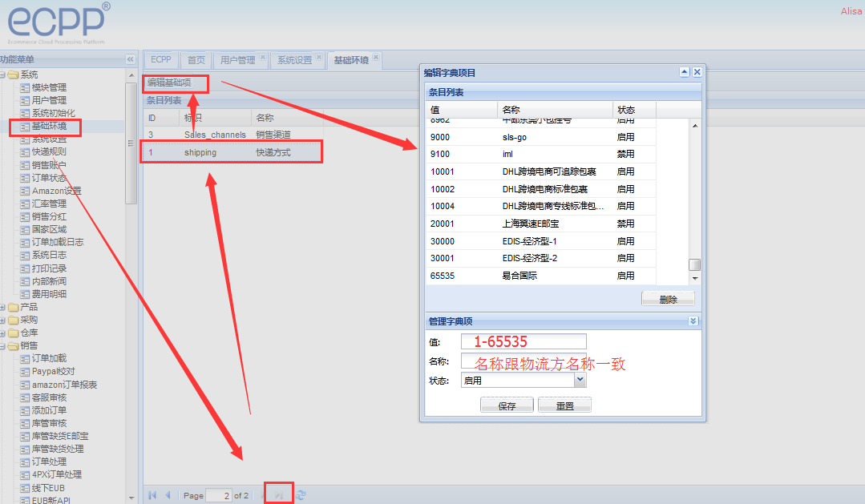Viewport: 865px width, 504px height.
Task: Expand the 仓库 folder in tree
Action: coord(3,333)
